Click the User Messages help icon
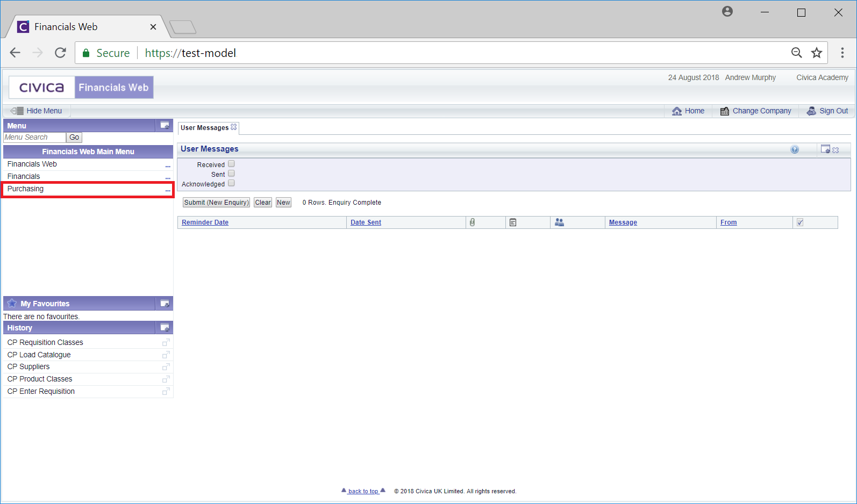Viewport: 857px width, 504px height. coord(795,150)
